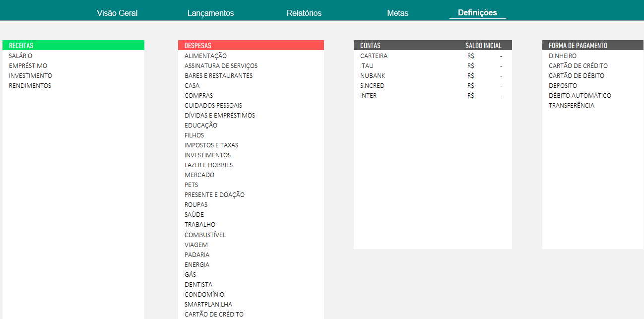Click the LAZER E HOBBIES expense entry
The width and height of the screenshot is (644, 319).
(x=208, y=165)
